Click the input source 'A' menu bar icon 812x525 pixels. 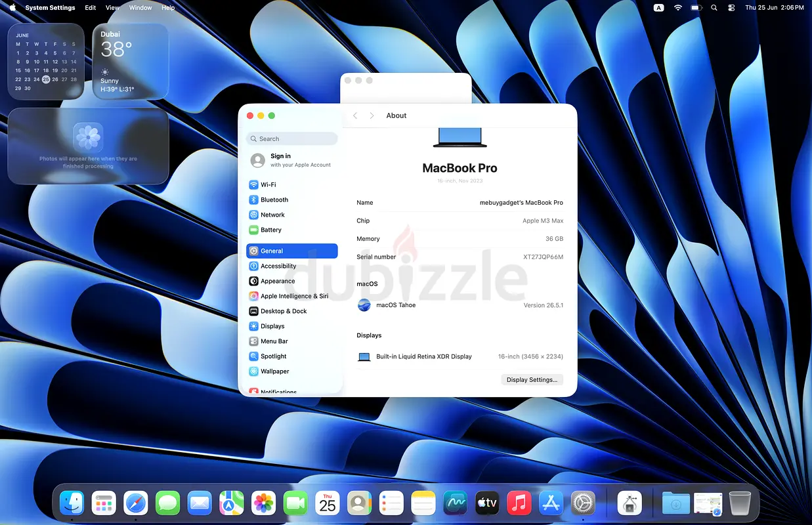659,8
